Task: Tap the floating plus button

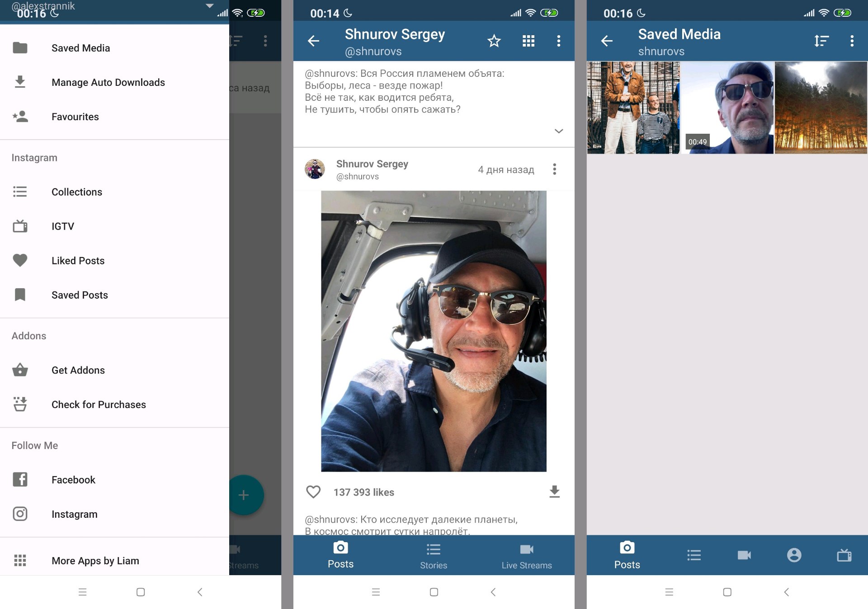Action: point(244,495)
